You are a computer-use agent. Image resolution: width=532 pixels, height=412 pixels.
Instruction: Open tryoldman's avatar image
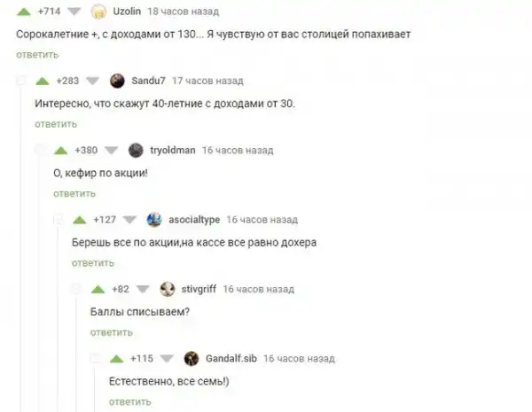[x=136, y=151]
